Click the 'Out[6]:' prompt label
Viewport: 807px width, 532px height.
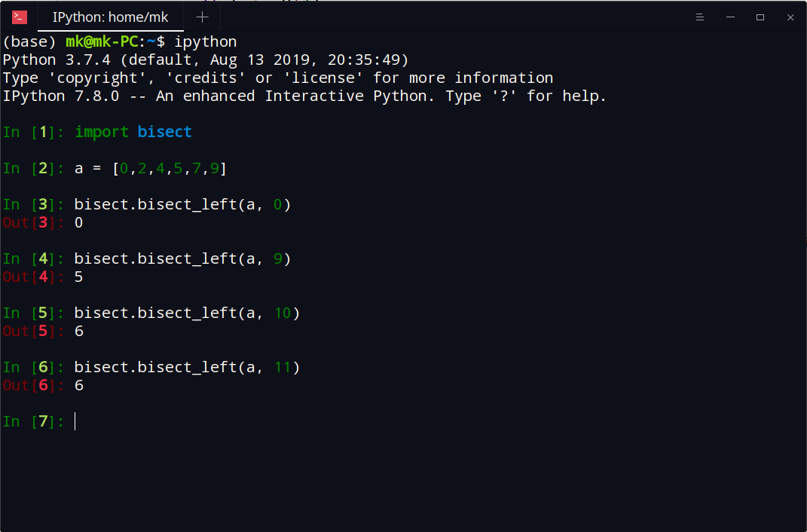(33, 385)
